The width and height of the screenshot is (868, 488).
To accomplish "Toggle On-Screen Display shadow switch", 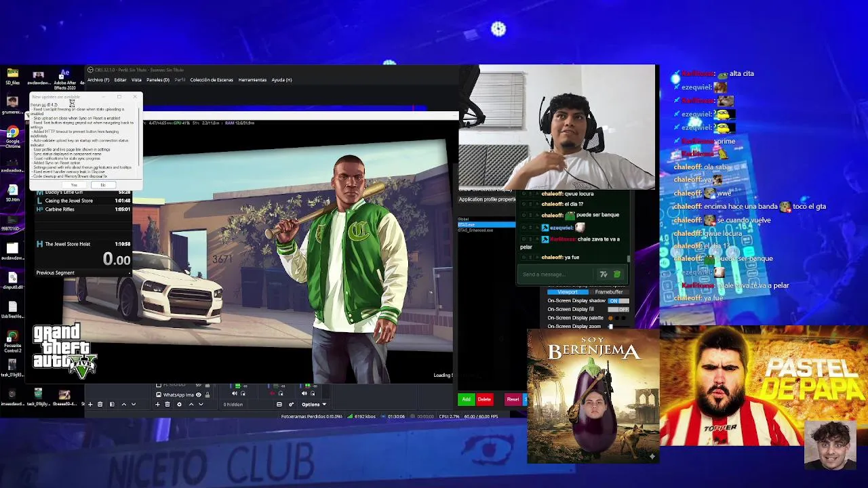I will tap(618, 301).
